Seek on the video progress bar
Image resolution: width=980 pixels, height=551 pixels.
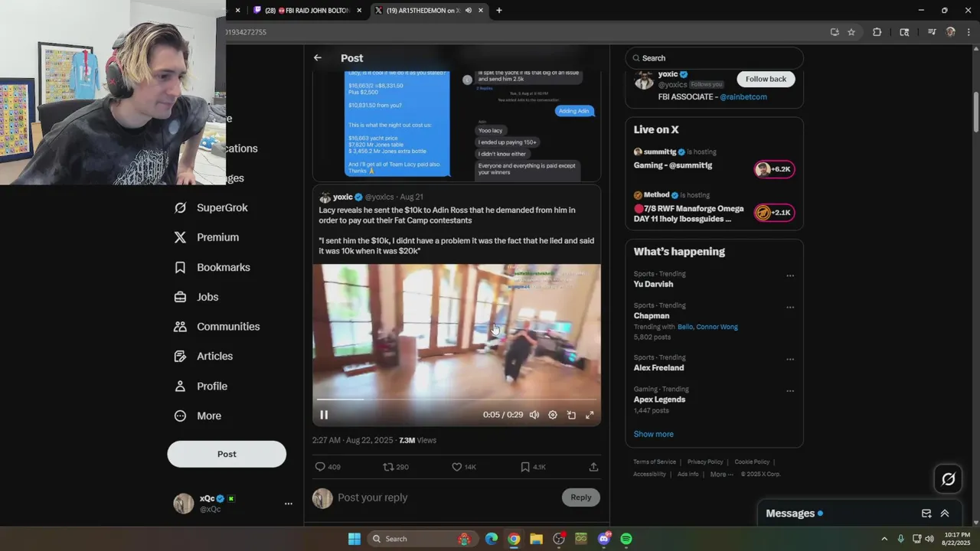(456, 399)
